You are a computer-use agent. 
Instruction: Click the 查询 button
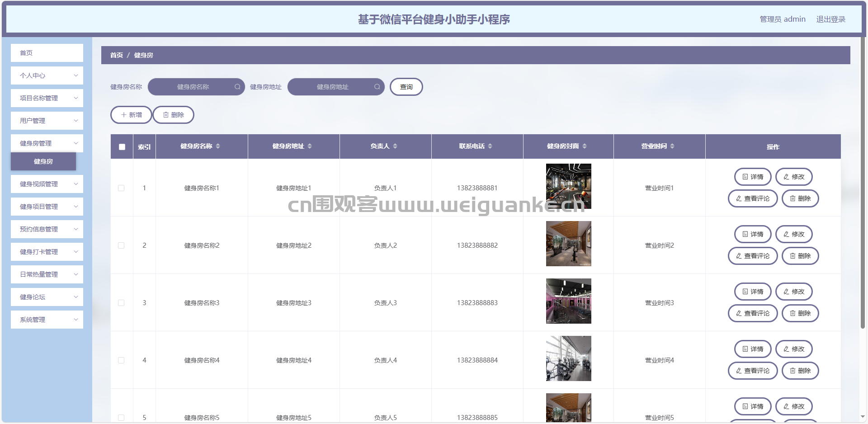click(x=406, y=87)
